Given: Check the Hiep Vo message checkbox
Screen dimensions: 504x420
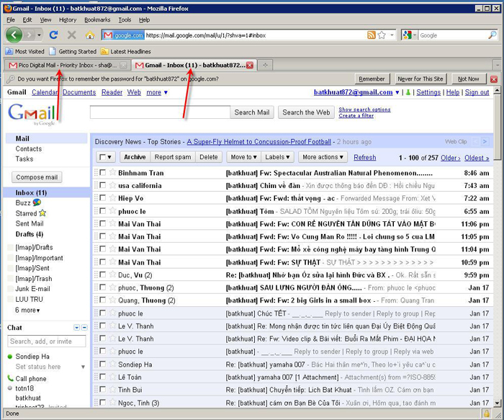Looking at the screenshot, I should (102, 198).
